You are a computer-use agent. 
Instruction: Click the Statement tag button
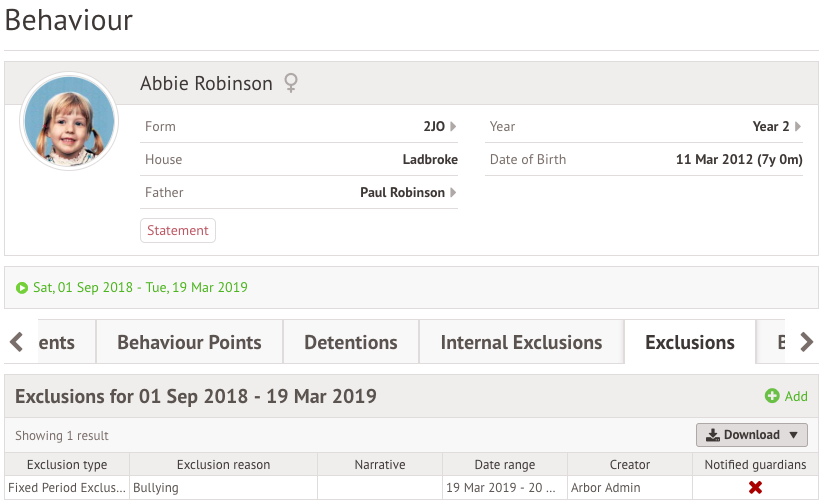178,230
